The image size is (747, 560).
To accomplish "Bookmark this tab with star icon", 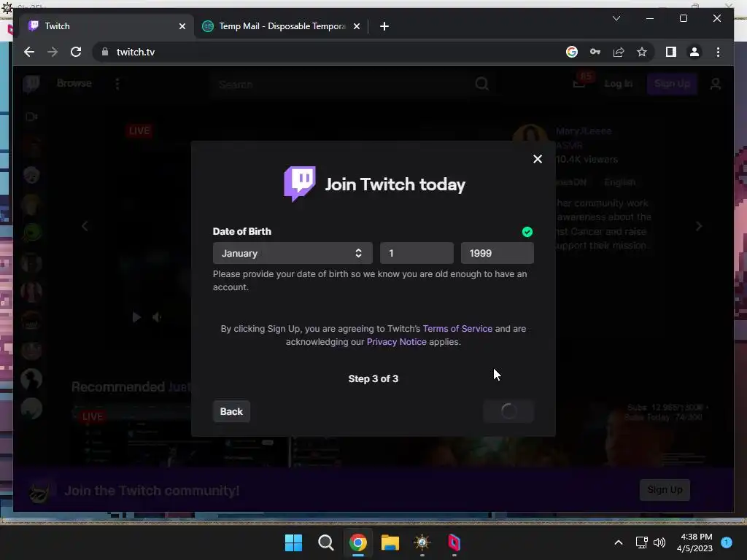I will 642,52.
